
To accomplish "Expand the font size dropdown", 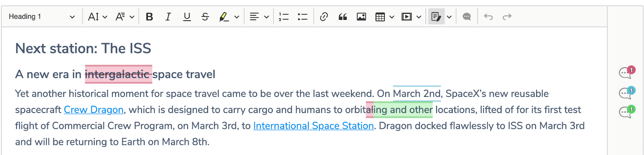I will [x=98, y=17].
